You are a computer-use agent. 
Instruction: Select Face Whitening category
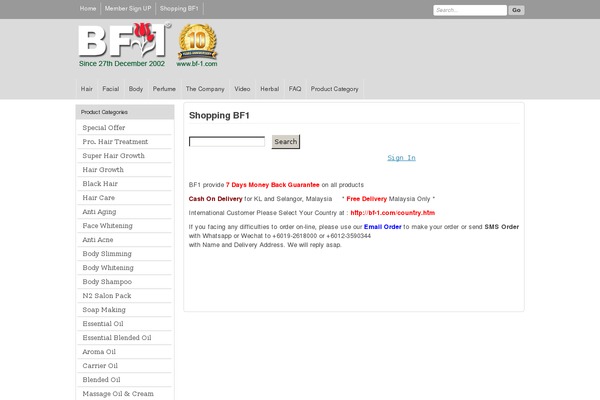(125, 226)
